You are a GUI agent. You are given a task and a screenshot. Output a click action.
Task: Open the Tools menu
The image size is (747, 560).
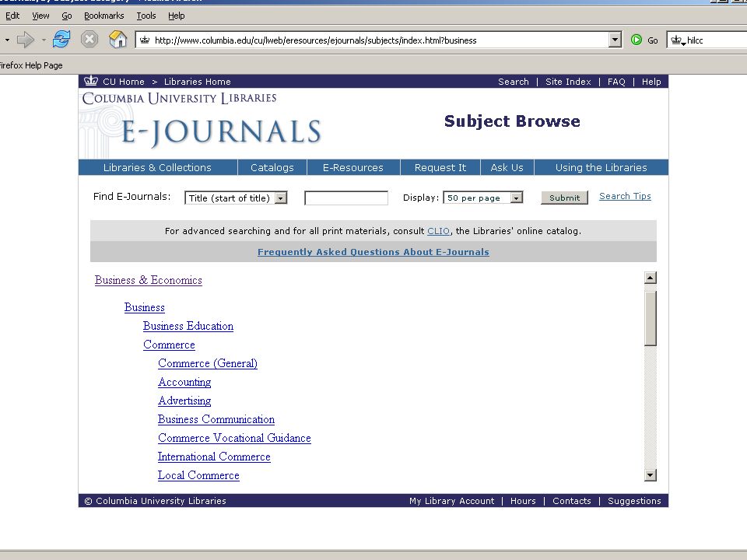tap(146, 16)
